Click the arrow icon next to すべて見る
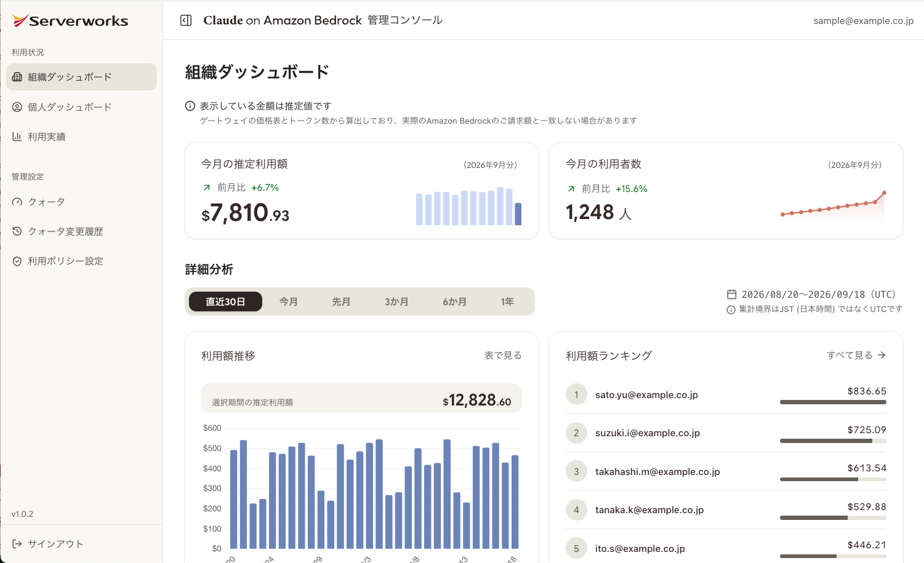 pos(882,355)
